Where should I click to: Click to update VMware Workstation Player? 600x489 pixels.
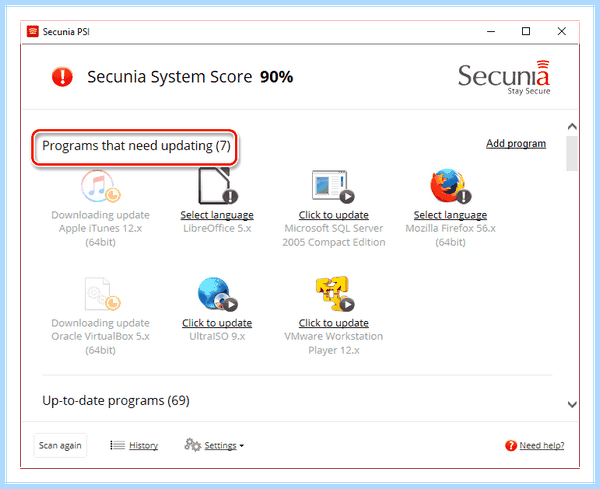click(x=334, y=323)
